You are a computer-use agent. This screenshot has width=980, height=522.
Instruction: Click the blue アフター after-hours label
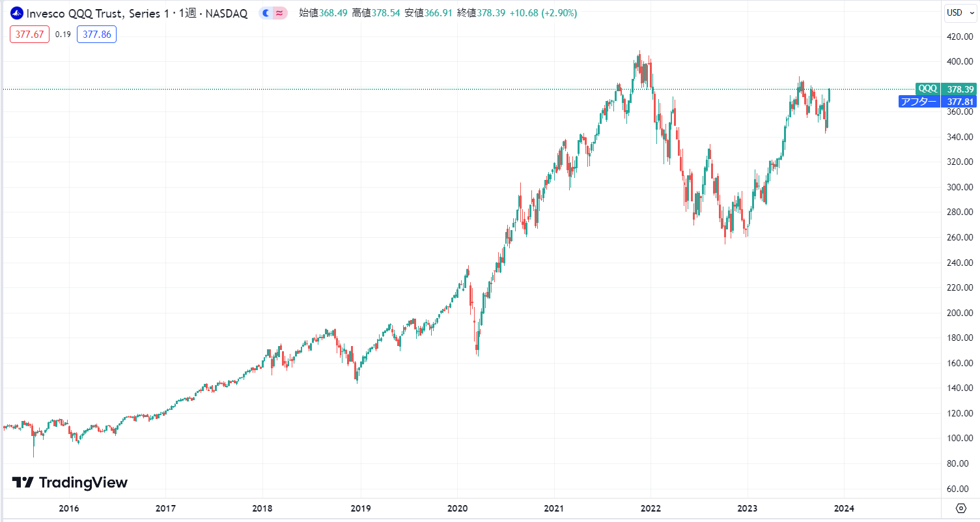(919, 101)
